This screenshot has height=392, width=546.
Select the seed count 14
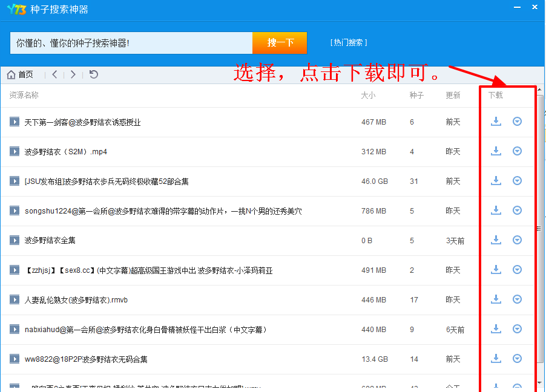pos(413,359)
